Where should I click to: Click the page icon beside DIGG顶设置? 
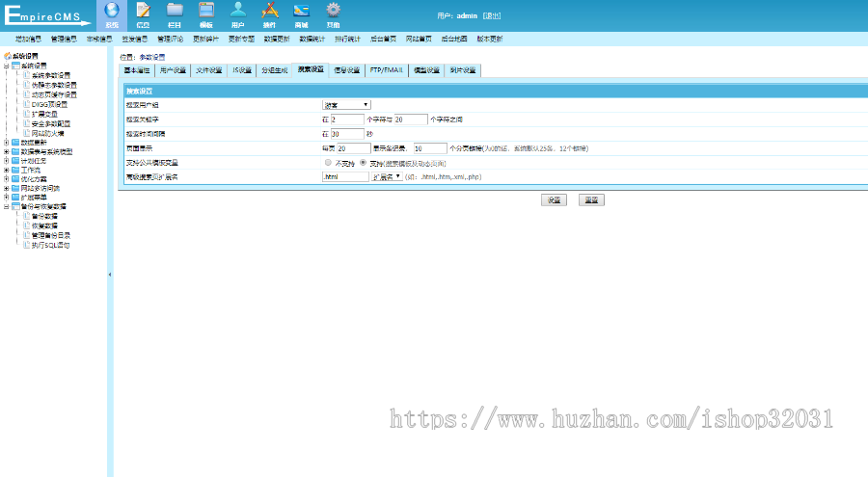(27, 104)
